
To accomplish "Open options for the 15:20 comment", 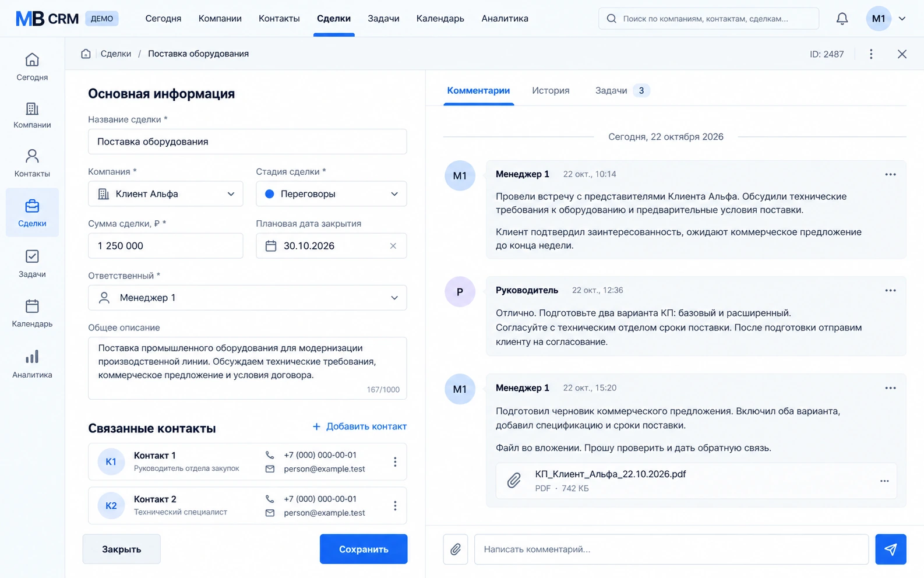I will coord(890,388).
